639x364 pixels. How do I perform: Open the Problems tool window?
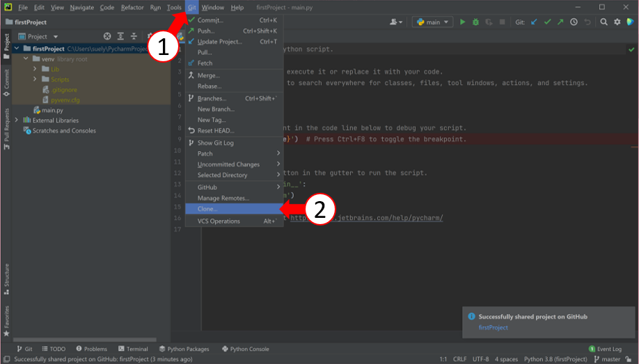point(91,349)
